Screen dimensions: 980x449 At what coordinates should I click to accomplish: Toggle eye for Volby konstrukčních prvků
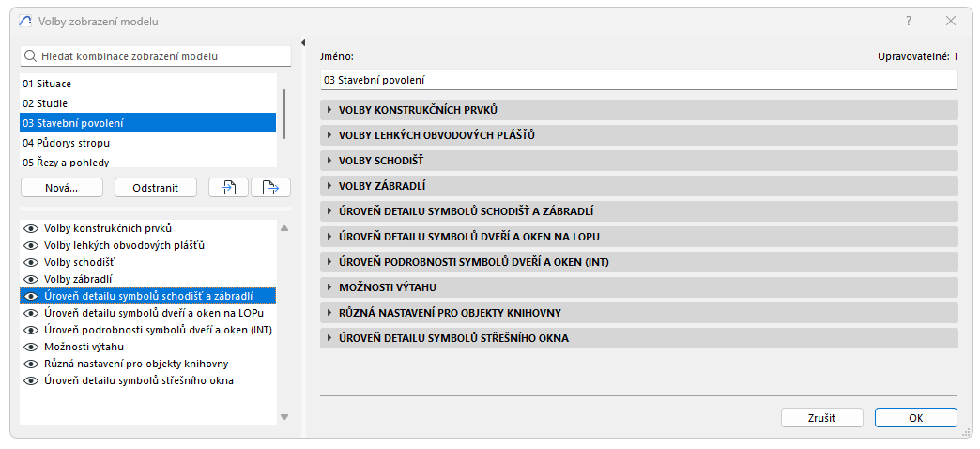click(31, 229)
